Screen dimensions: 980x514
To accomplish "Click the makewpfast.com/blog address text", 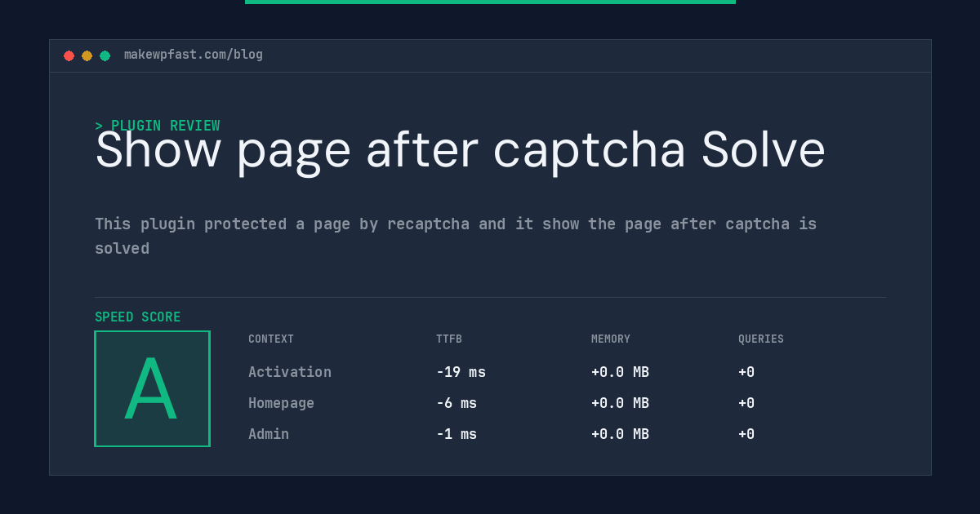I will click(194, 55).
